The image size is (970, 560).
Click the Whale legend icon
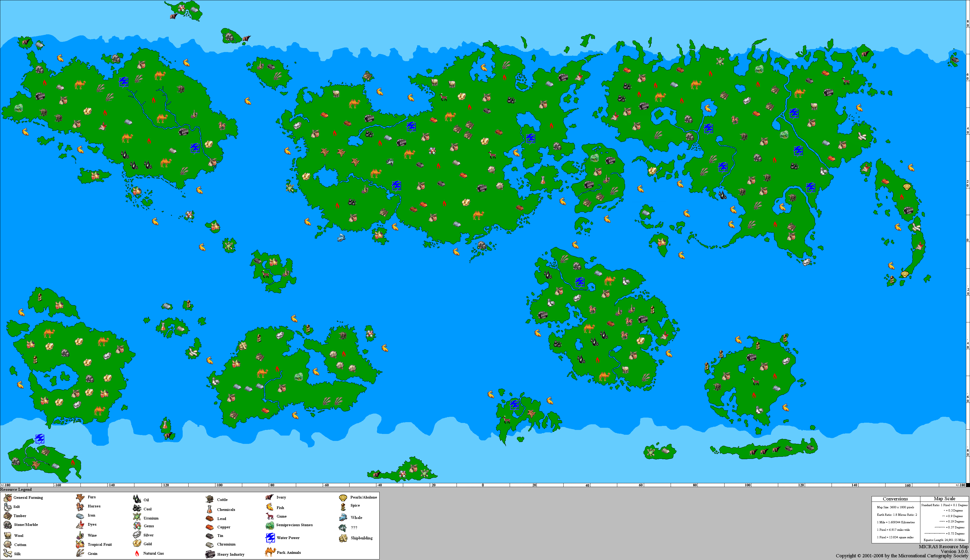pos(343,517)
